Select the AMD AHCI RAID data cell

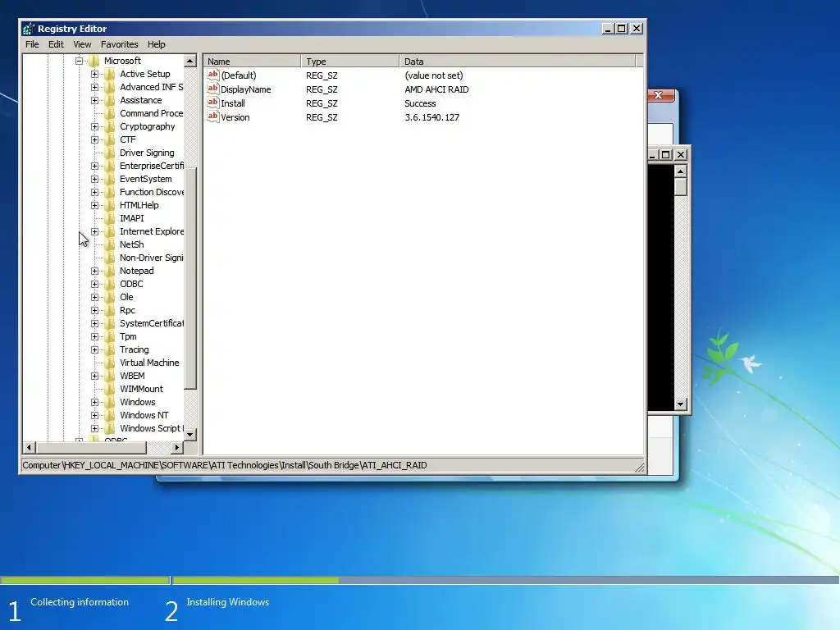436,89
